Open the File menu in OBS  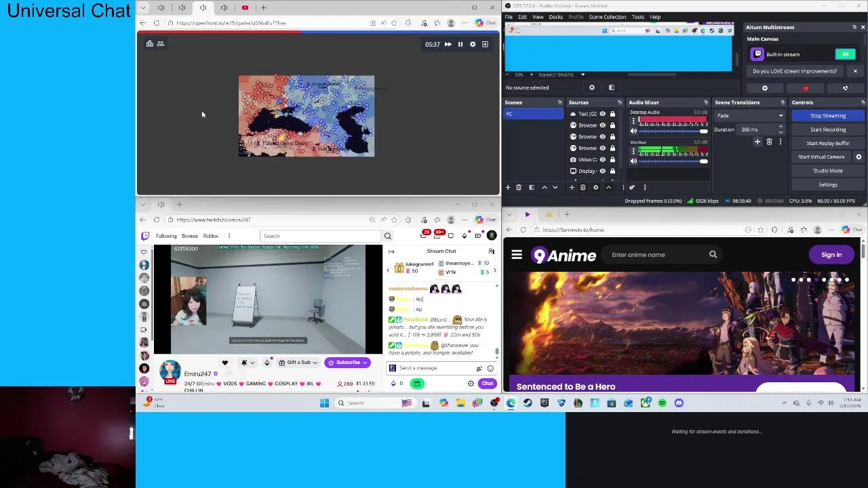click(x=509, y=17)
